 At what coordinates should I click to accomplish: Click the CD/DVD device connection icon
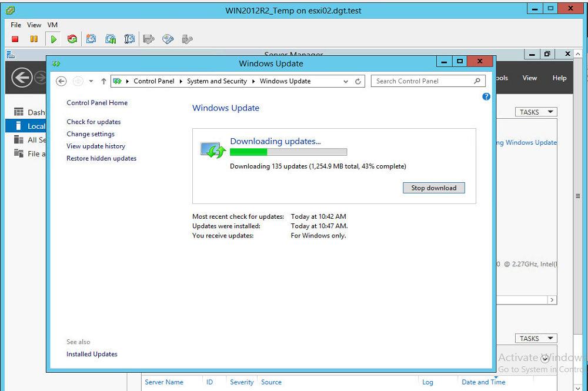[x=168, y=39]
